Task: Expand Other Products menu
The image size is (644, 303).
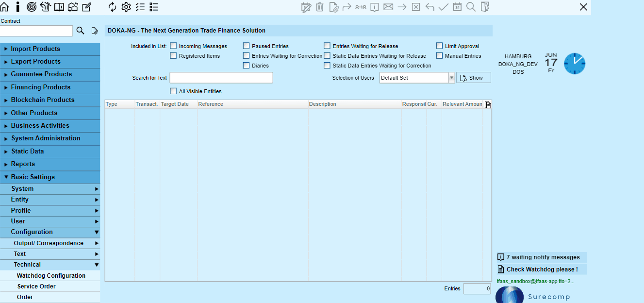Action: (50, 113)
